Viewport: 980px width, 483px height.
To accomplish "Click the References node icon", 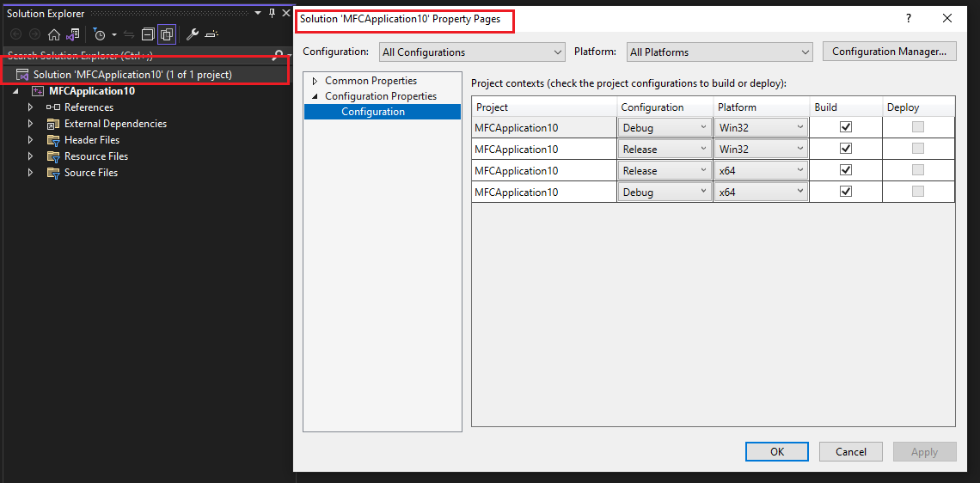I will (53, 107).
